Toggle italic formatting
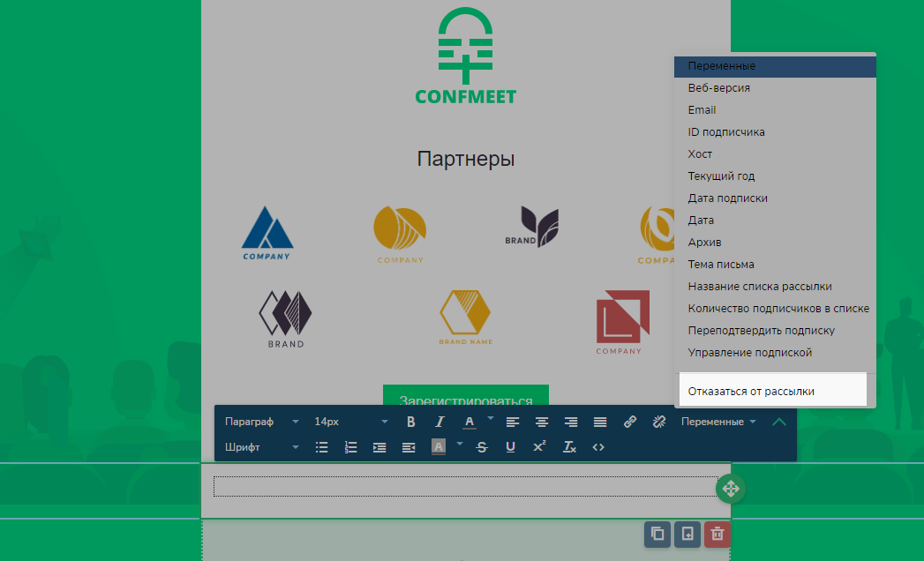The width and height of the screenshot is (924, 561). click(x=439, y=422)
